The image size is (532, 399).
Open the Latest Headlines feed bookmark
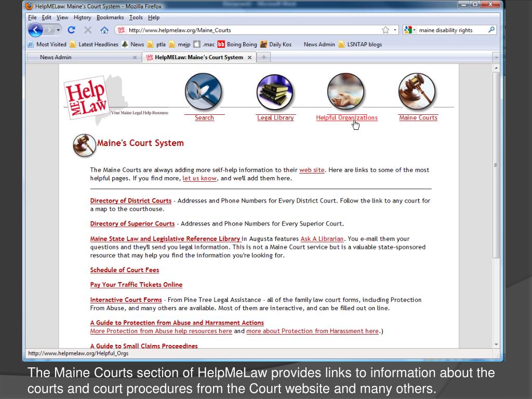click(x=94, y=45)
